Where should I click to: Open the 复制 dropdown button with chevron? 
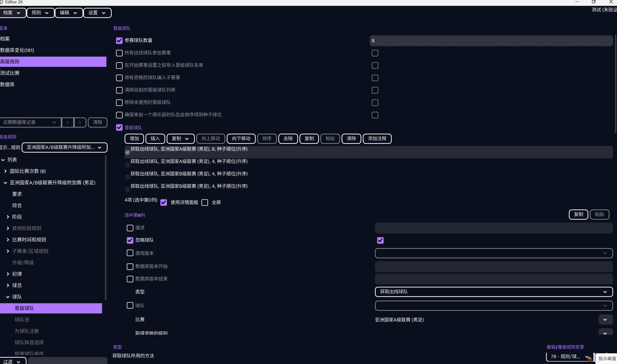181,139
